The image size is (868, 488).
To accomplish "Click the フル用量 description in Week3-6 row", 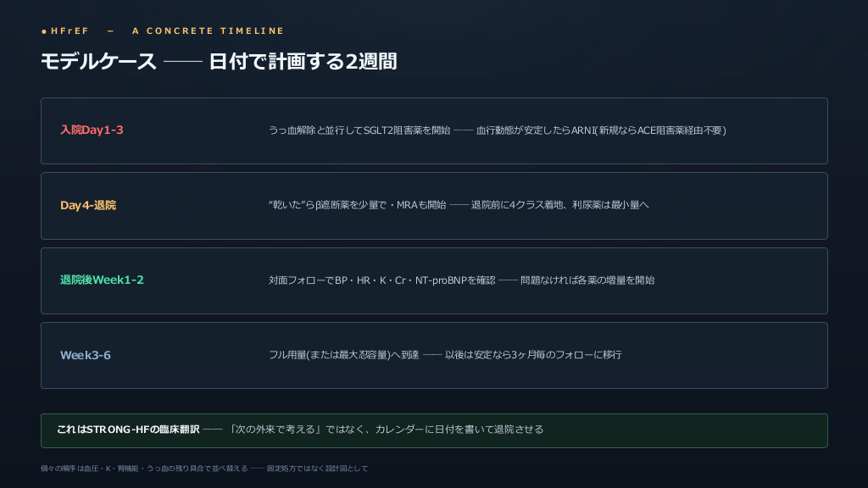I will [344, 355].
